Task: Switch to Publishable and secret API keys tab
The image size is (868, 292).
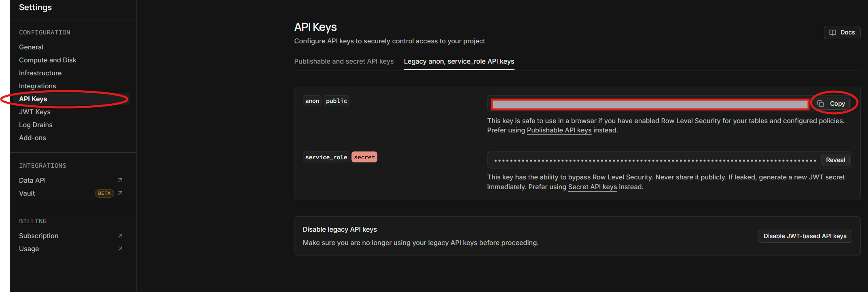Action: [x=344, y=61]
